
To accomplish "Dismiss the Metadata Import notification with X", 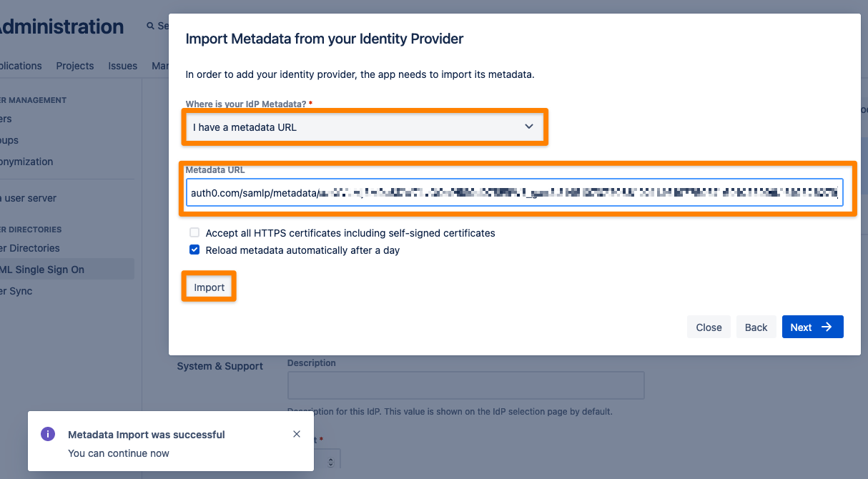I will [297, 434].
